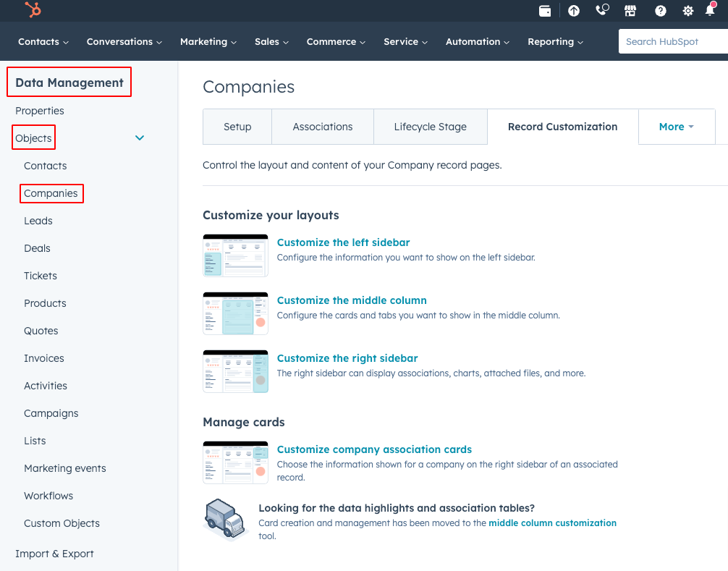The image size is (728, 571).
Task: Click the left sidebar layout thumbnail
Action: pyautogui.click(x=235, y=255)
